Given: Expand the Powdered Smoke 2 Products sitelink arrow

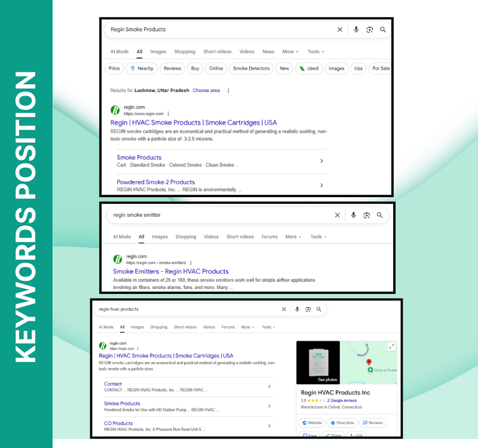Looking at the screenshot, I should (x=321, y=185).
